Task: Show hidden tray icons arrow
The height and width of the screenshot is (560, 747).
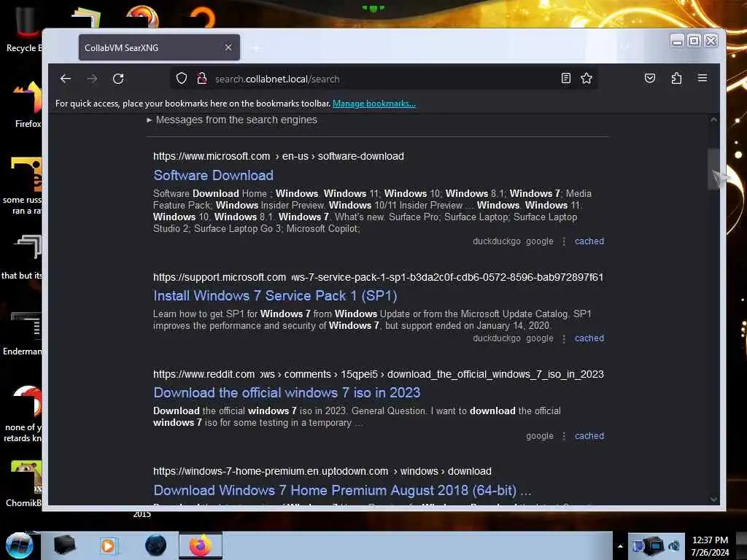Action: pyautogui.click(x=620, y=546)
